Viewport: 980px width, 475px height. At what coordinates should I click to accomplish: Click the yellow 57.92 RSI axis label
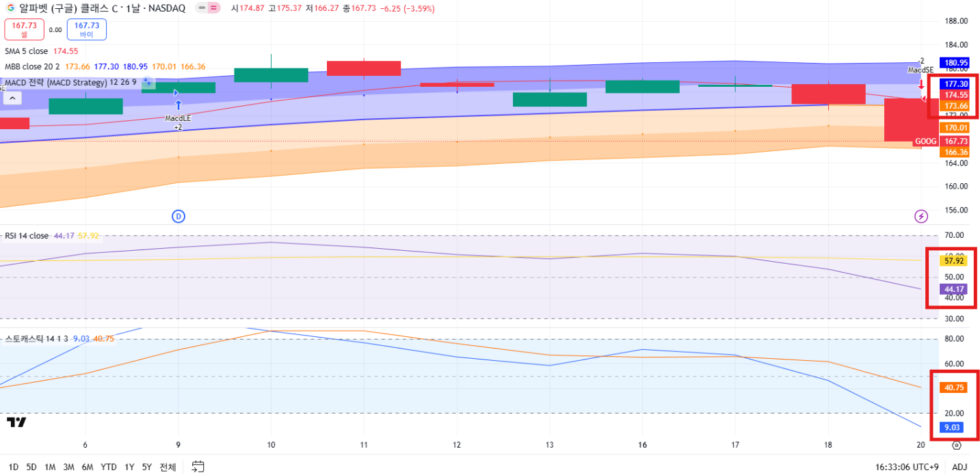954,260
